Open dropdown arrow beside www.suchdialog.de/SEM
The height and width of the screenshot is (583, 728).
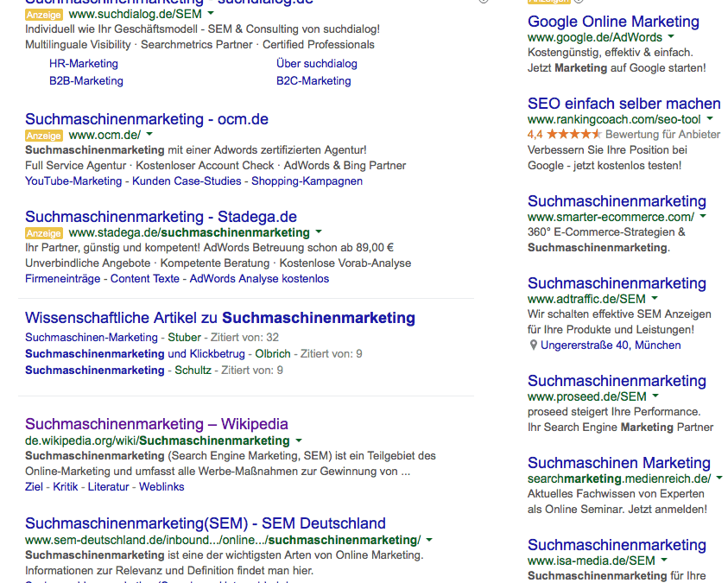[211, 14]
